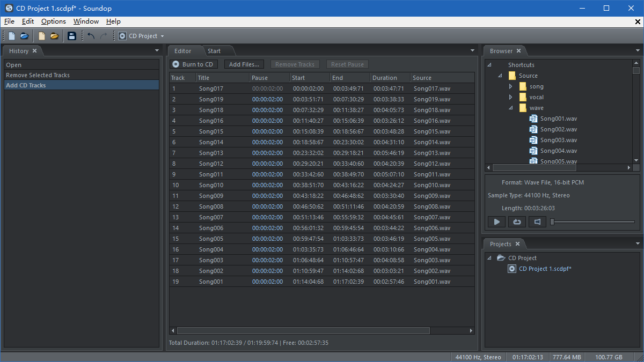Switch to the Start tab

(214, 51)
